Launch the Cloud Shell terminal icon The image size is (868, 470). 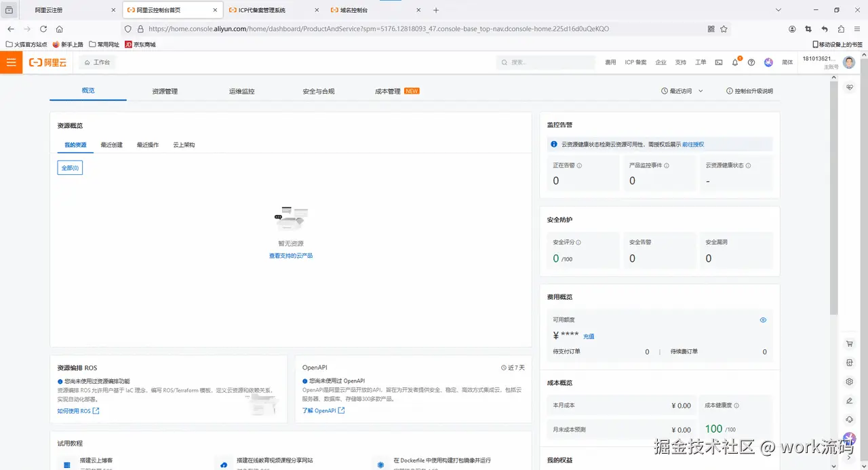(719, 62)
